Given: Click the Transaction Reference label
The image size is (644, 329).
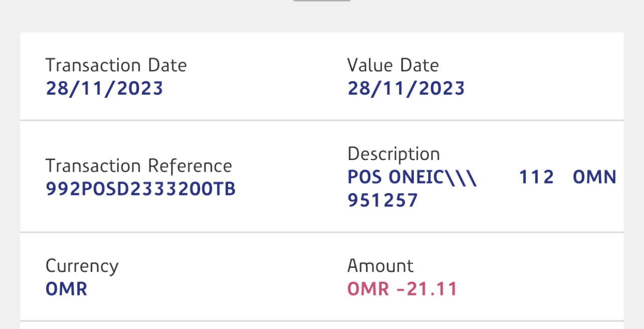Looking at the screenshot, I should click(138, 166).
